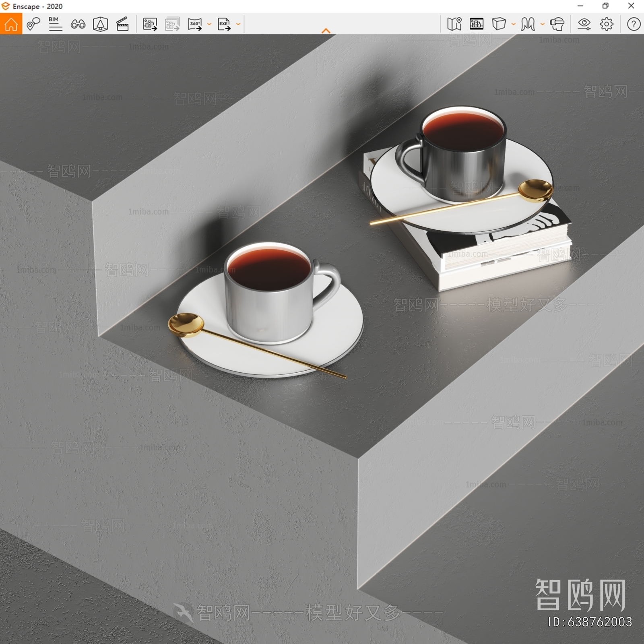Expand the projection mode dropdown arrow
Screen dimensions: 644x644
coord(514,24)
